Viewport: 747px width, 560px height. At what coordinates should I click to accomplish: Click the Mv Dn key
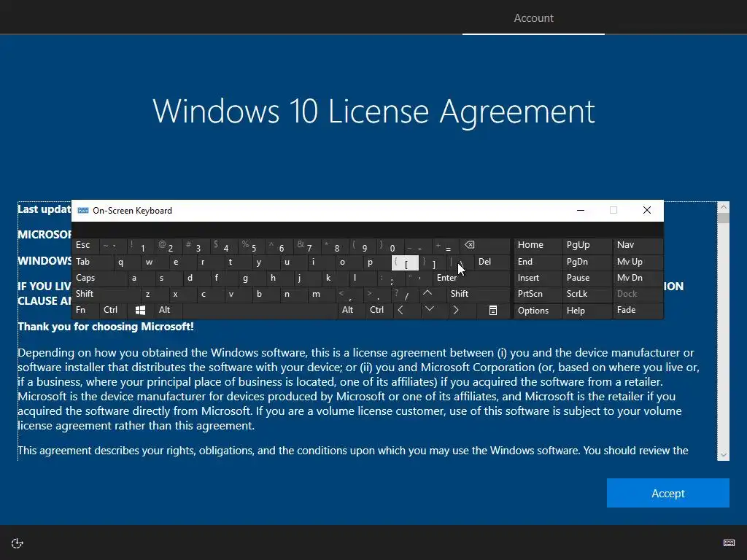tap(638, 278)
